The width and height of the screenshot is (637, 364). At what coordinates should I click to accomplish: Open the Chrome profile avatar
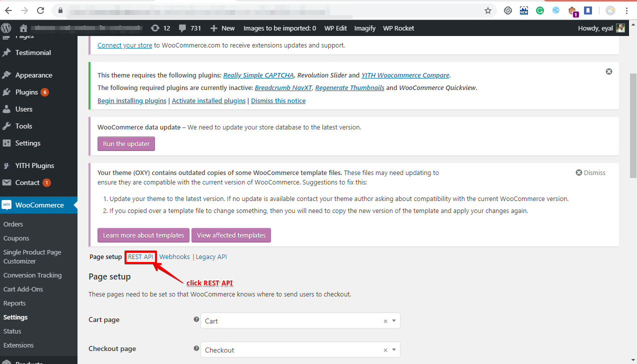tap(610, 10)
